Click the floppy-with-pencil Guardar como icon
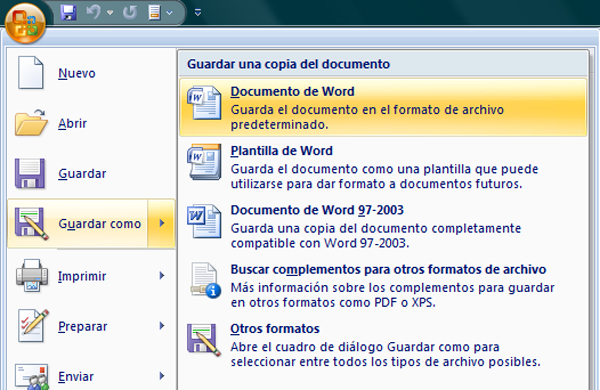This screenshot has width=600, height=390. pos(31,224)
